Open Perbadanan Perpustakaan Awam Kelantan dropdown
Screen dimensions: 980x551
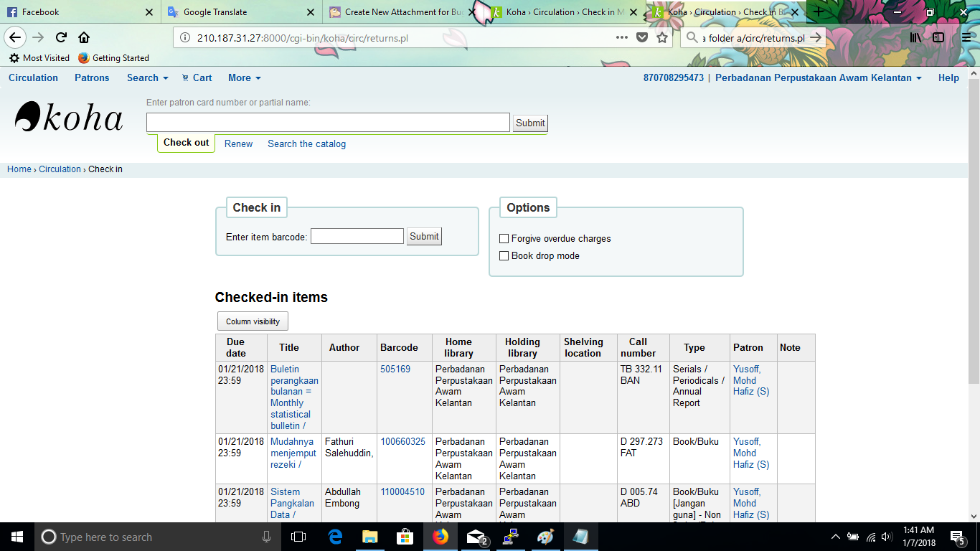818,77
